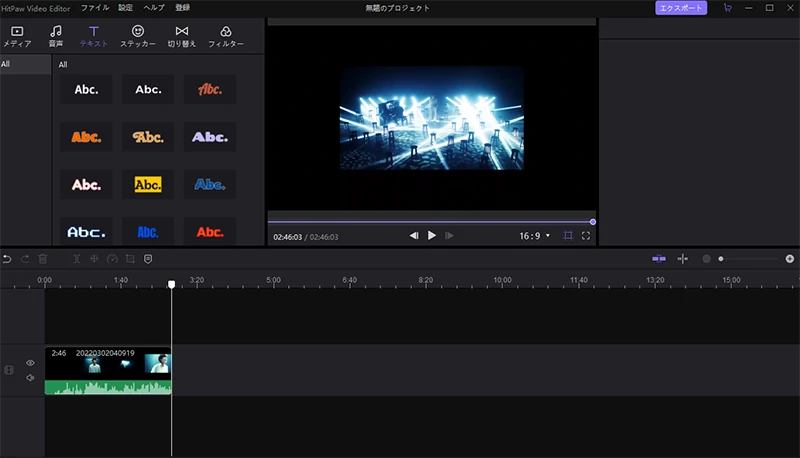Select the second white Abc text preset in top row
The image size is (800, 458).
coord(148,89)
